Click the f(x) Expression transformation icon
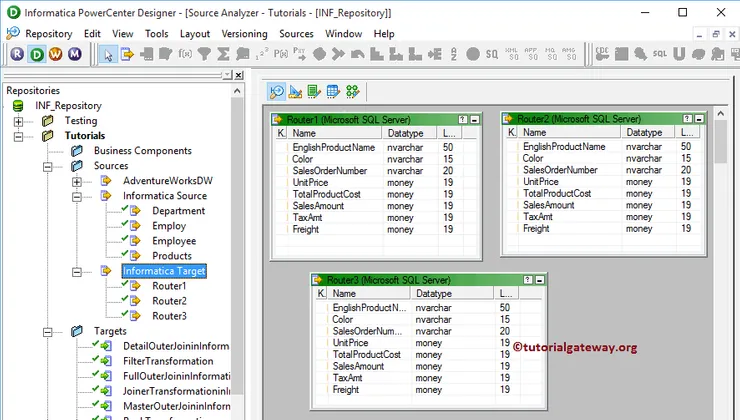 (185, 54)
